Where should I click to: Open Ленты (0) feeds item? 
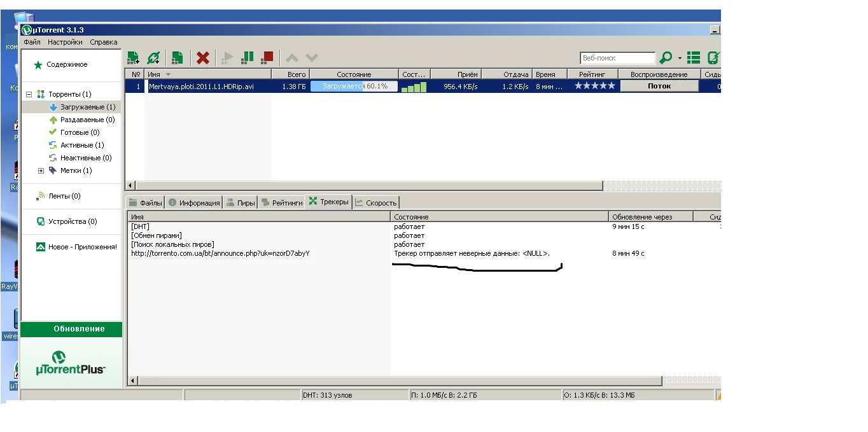[x=64, y=196]
